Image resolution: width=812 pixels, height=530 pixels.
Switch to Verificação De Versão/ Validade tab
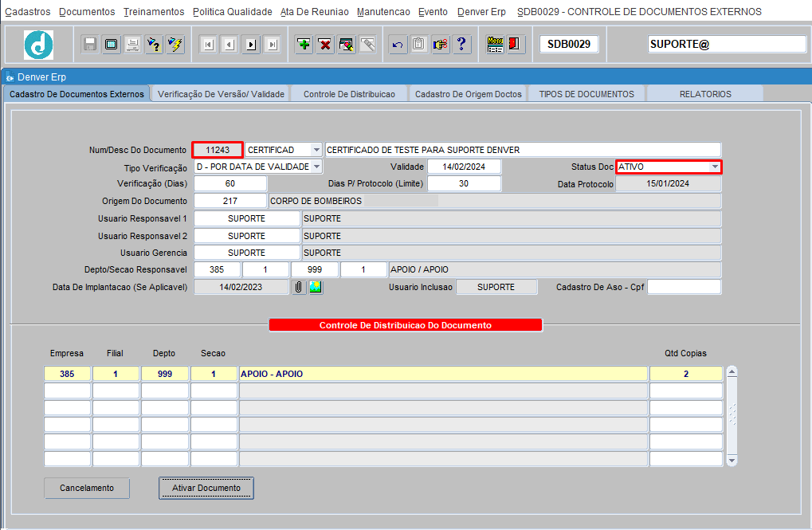[x=221, y=94]
